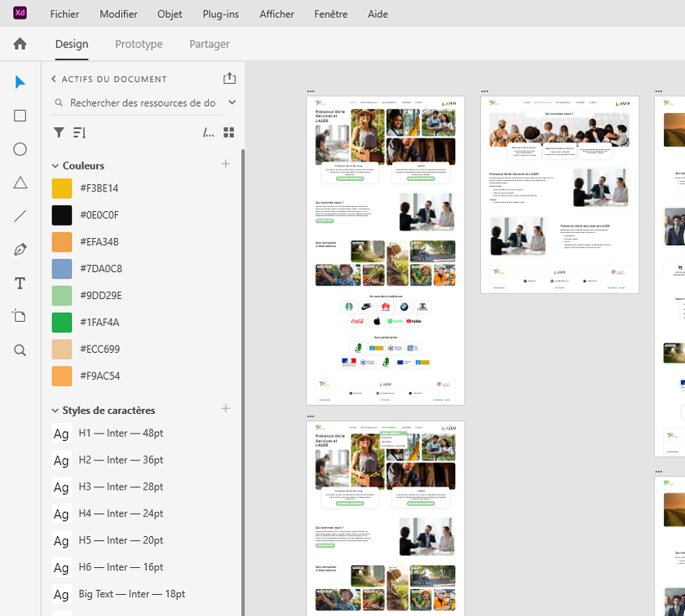Viewport: 685px width, 616px height.
Task: Click the filter funnel icon in assets panel
Action: (x=59, y=132)
